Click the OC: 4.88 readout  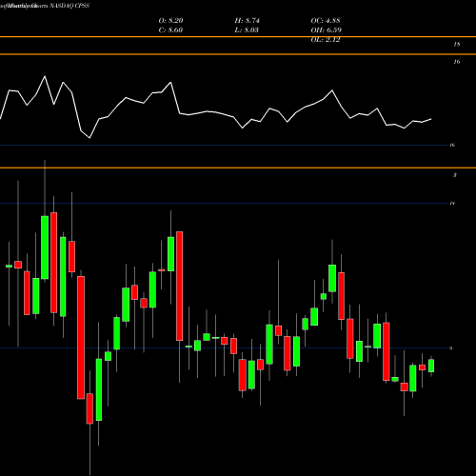[x=326, y=21]
